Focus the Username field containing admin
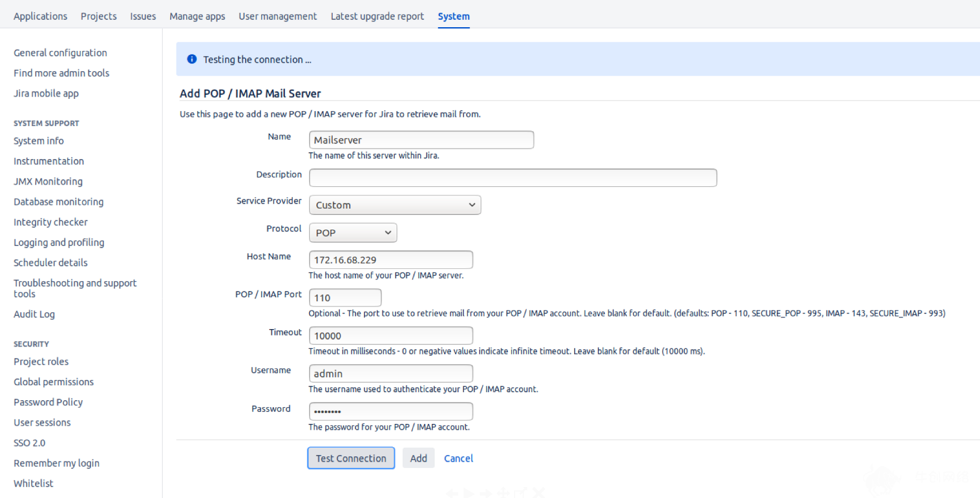Viewport: 980px width, 498px height. (x=391, y=374)
